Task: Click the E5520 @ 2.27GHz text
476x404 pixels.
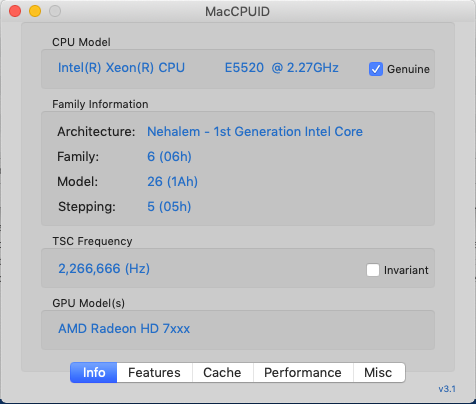Action: (x=282, y=68)
